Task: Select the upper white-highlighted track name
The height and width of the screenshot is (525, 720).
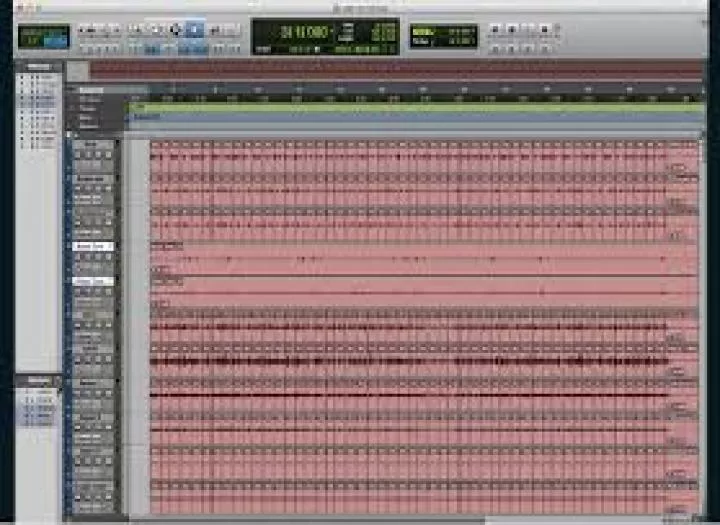Action: [x=93, y=247]
